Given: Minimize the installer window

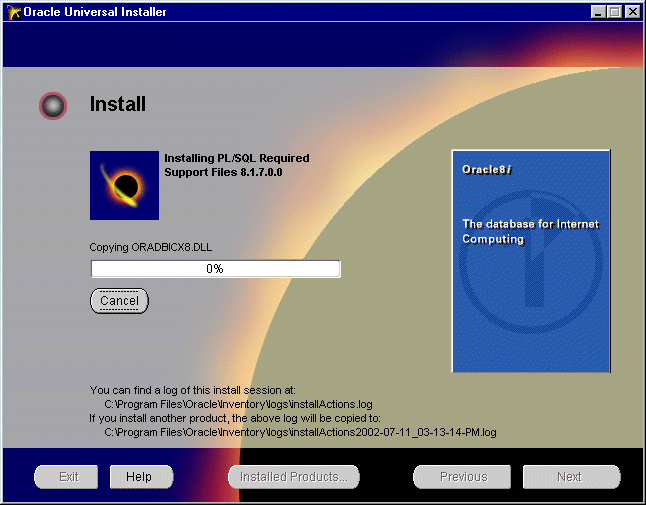Looking at the screenshot, I should coord(598,12).
